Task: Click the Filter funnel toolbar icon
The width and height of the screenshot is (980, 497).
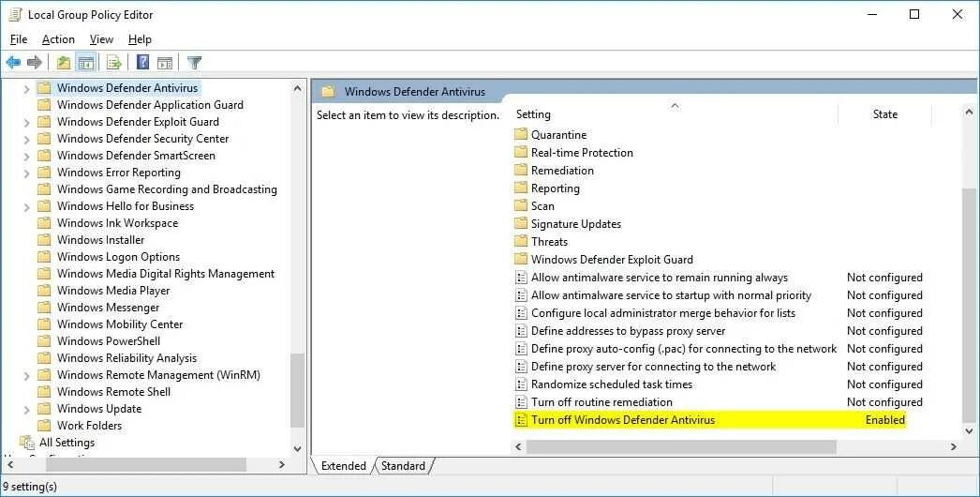Action: tap(194, 62)
